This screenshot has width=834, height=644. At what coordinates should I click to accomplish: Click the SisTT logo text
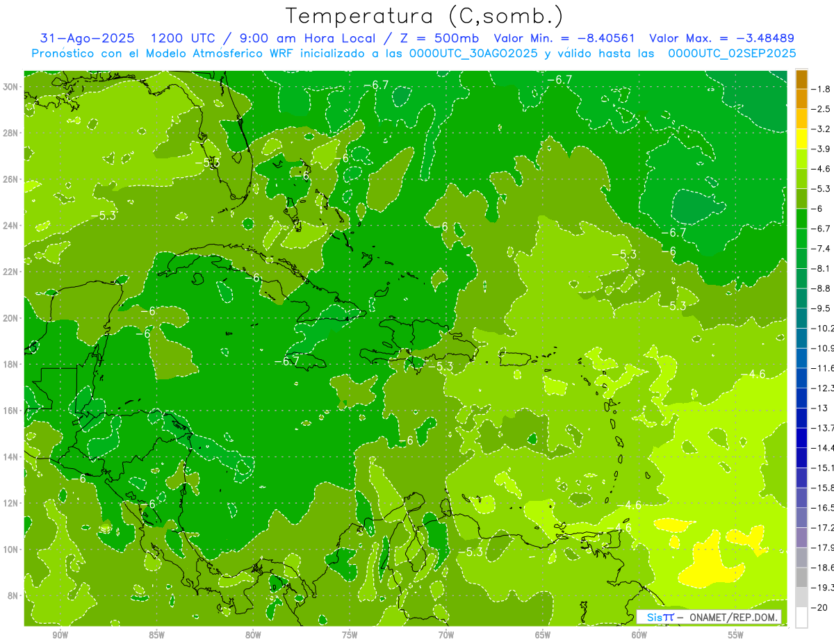coord(660,617)
